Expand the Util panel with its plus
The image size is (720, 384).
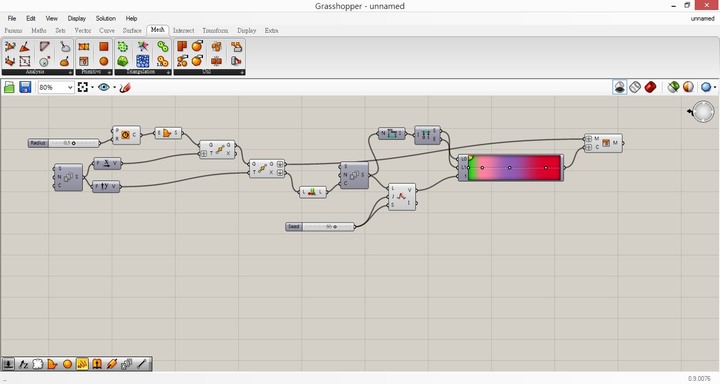tap(242, 73)
